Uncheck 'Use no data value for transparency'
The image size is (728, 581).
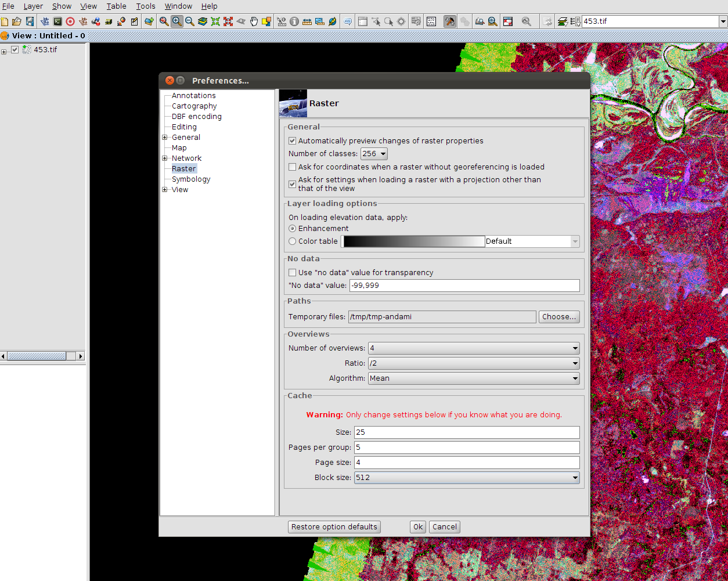pyautogui.click(x=292, y=272)
